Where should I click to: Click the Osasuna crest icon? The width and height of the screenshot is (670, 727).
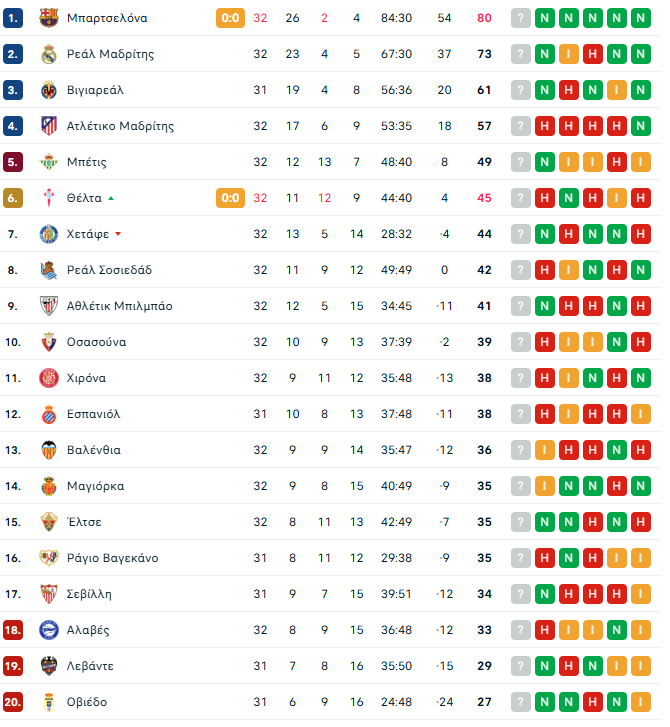coord(48,342)
